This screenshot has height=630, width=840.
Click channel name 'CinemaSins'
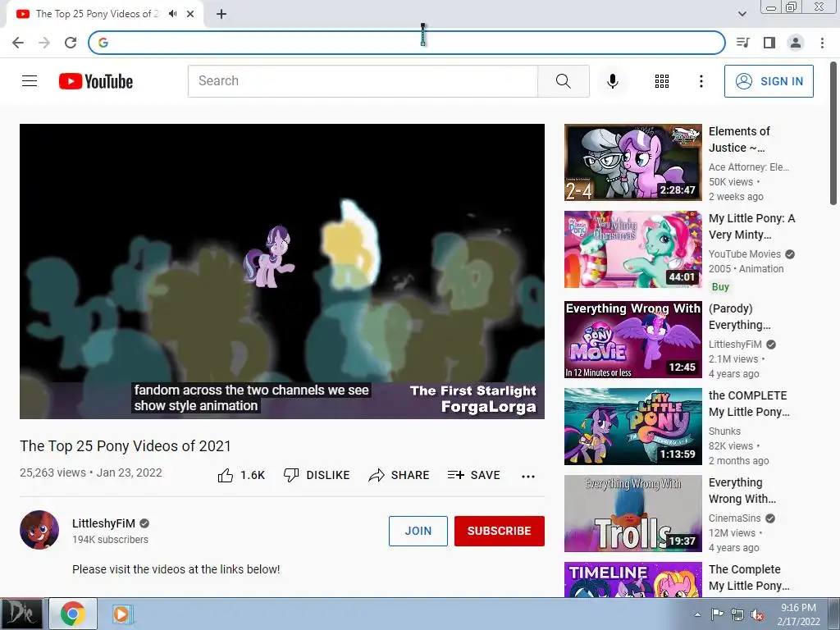point(734,518)
